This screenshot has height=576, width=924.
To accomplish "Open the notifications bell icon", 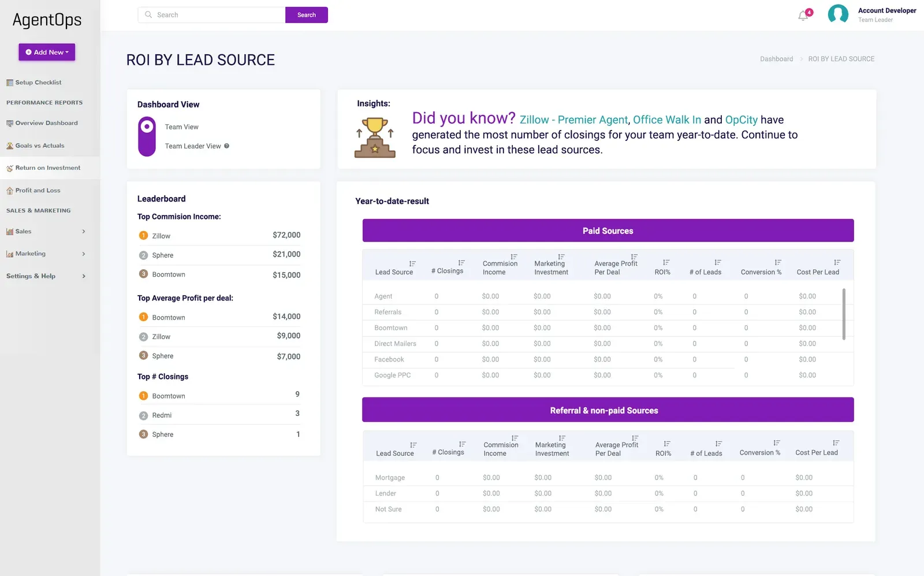I will [x=803, y=16].
